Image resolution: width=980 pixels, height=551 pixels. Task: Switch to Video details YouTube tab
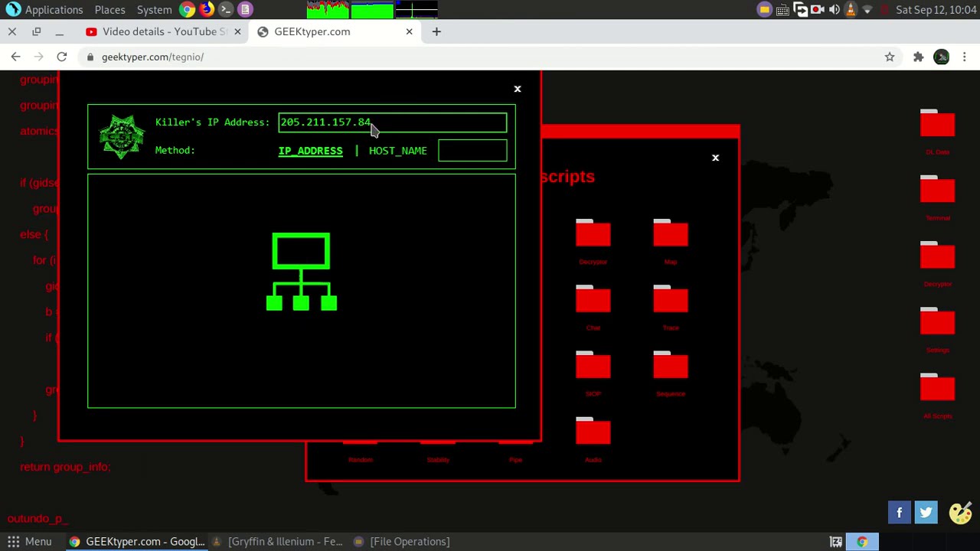pos(163,31)
